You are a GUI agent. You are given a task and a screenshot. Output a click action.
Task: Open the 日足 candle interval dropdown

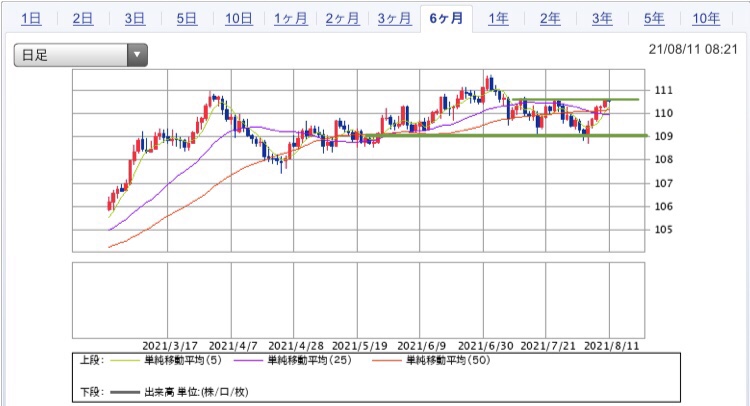(80, 55)
